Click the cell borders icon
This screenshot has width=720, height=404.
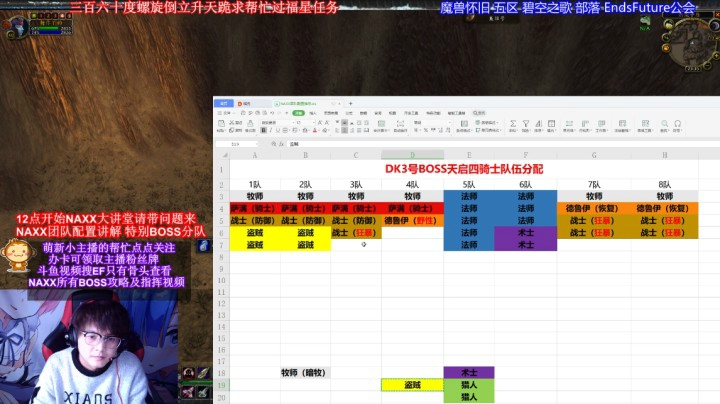(285, 130)
